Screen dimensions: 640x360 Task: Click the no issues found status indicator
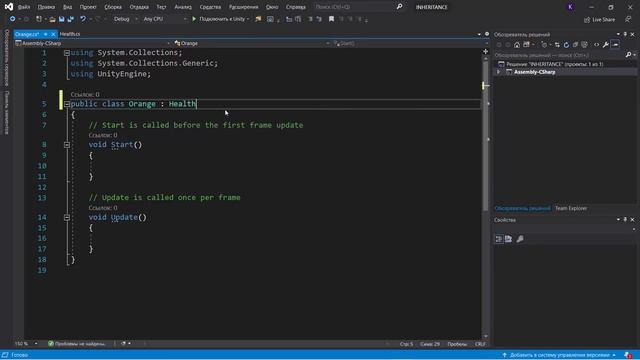coord(77,344)
